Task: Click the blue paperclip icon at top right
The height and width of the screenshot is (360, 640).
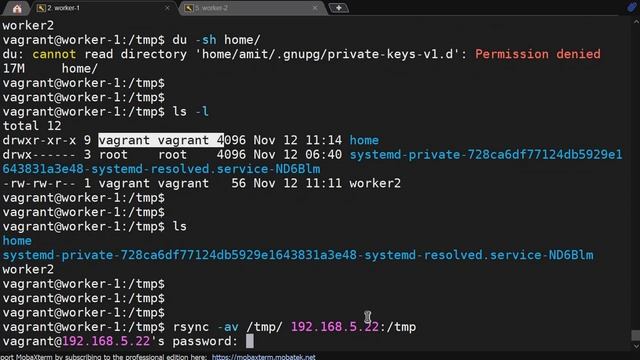Action: coord(632,7)
